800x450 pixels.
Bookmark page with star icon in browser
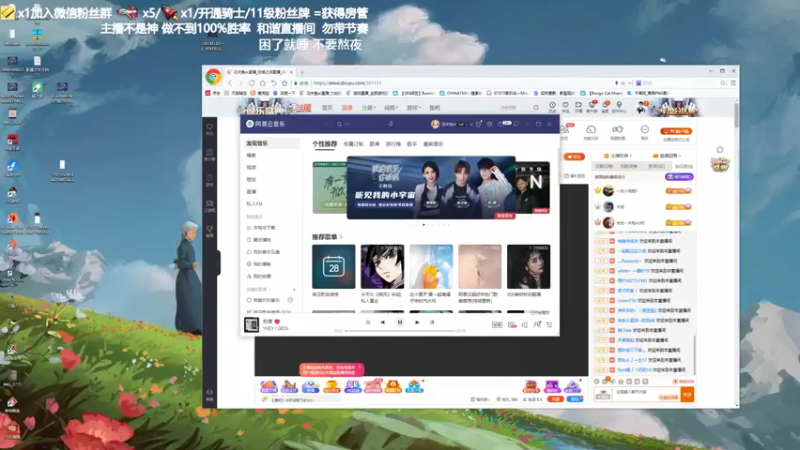click(x=285, y=83)
